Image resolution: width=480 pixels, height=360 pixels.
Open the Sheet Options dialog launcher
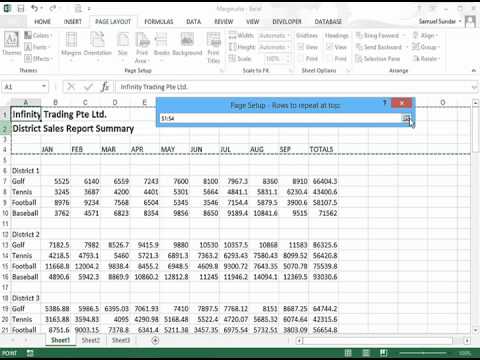coord(349,70)
